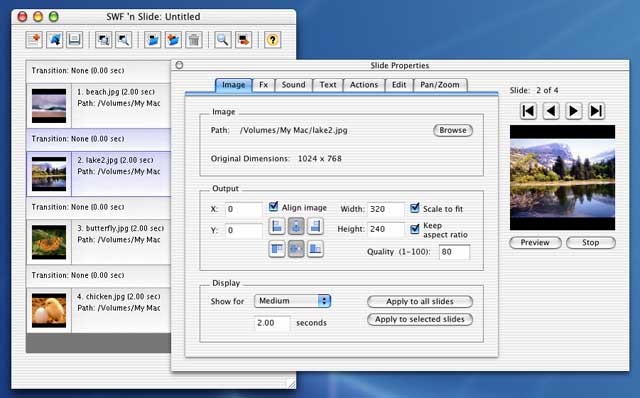The width and height of the screenshot is (640, 398).
Task: Click the '/Volumes/My Mac/lake2.jpg' path text
Action: [x=294, y=130]
